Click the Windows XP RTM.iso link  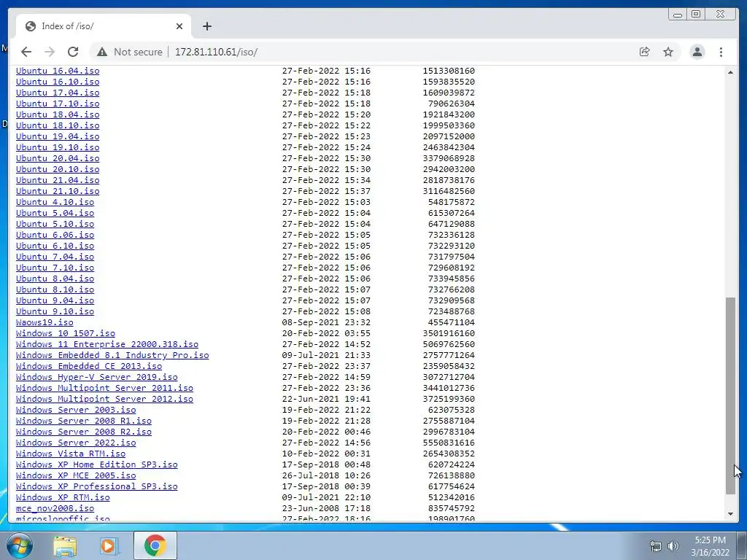tap(63, 498)
